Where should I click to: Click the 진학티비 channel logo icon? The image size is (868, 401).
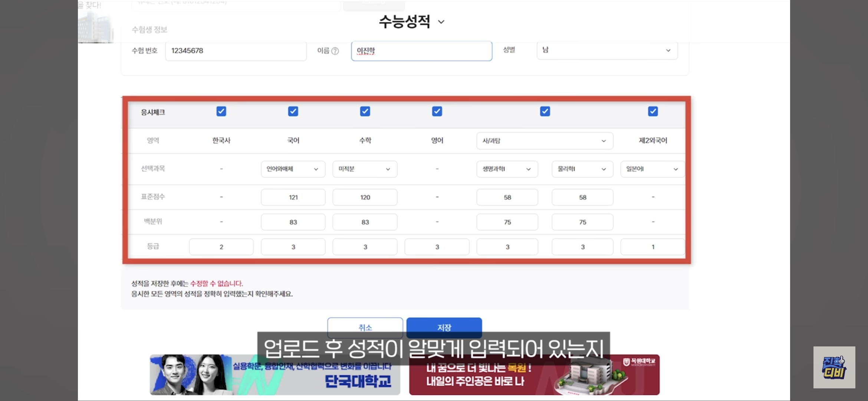click(x=834, y=367)
